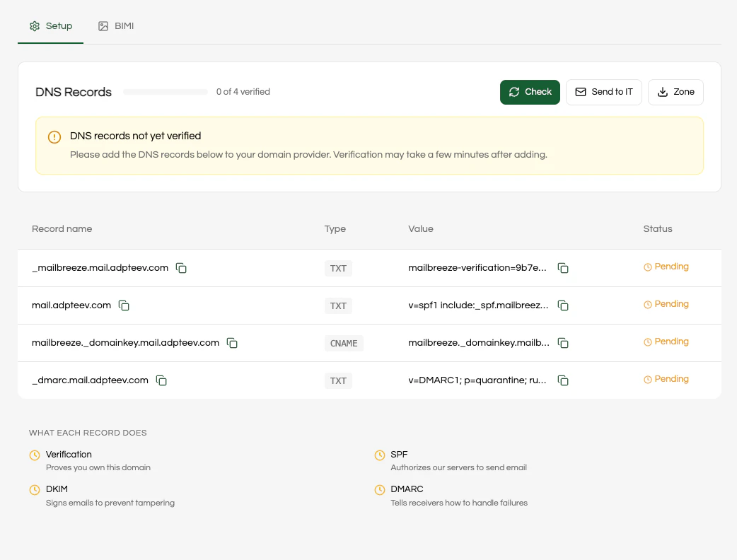Click the v=DMARC1; p=quarantine value text
This screenshot has height=560, width=737.
coord(477,380)
